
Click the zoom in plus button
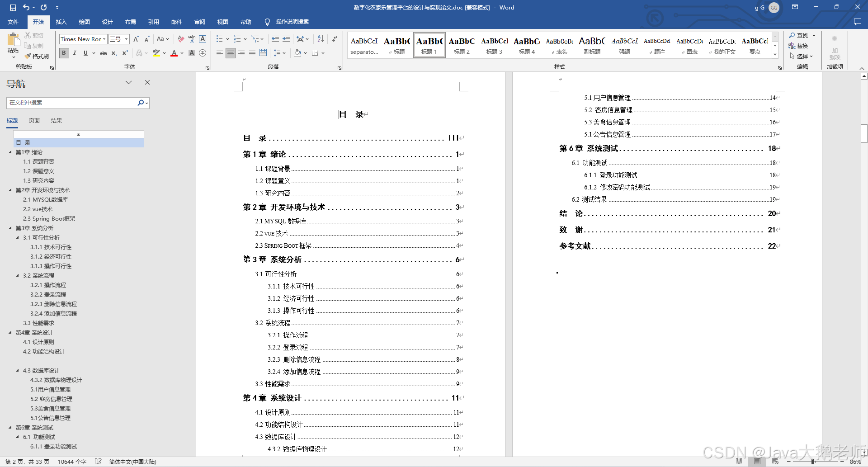point(842,462)
